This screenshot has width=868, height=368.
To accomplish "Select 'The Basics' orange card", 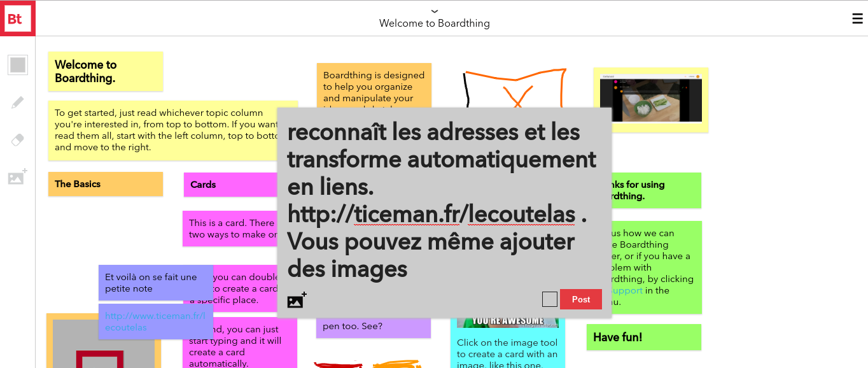I will pyautogui.click(x=106, y=184).
